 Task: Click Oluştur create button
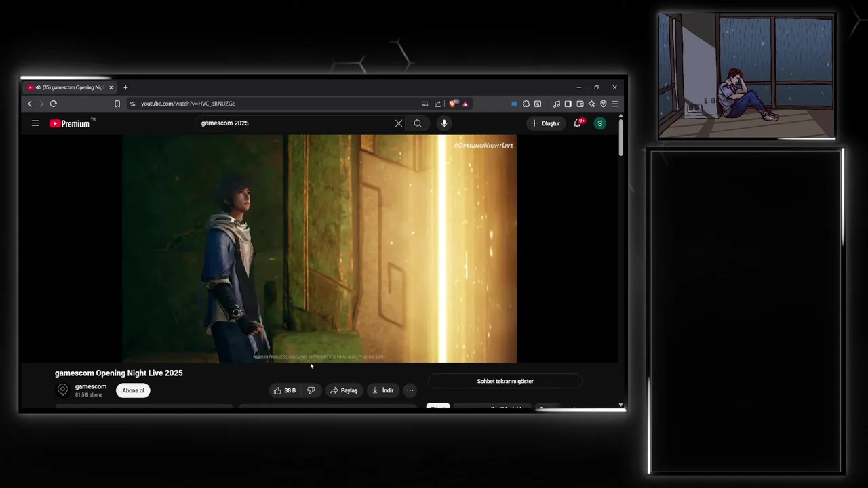(x=546, y=123)
